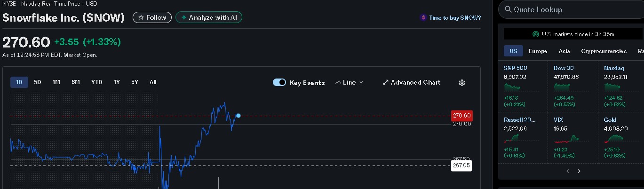Click the star icon in Follow

141,18
